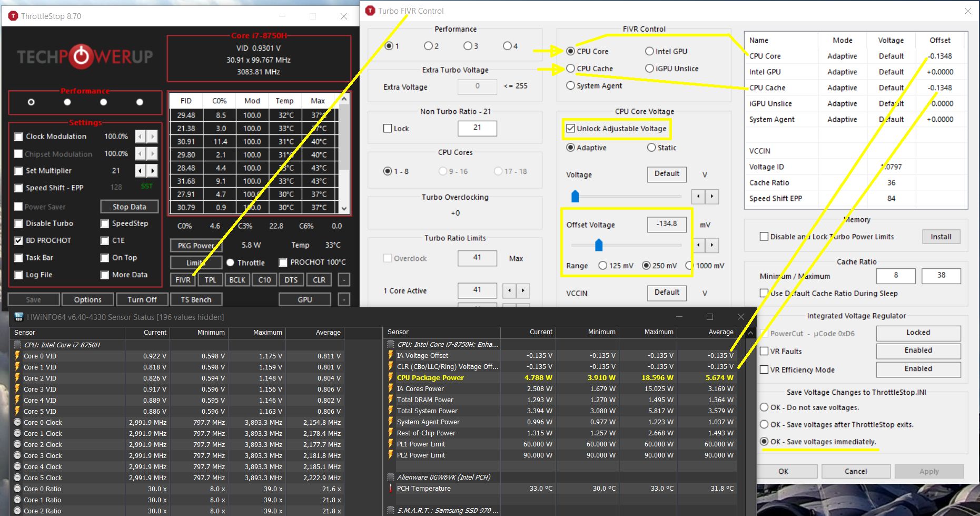Click the TS Bench button
980x516 pixels.
pyautogui.click(x=196, y=299)
